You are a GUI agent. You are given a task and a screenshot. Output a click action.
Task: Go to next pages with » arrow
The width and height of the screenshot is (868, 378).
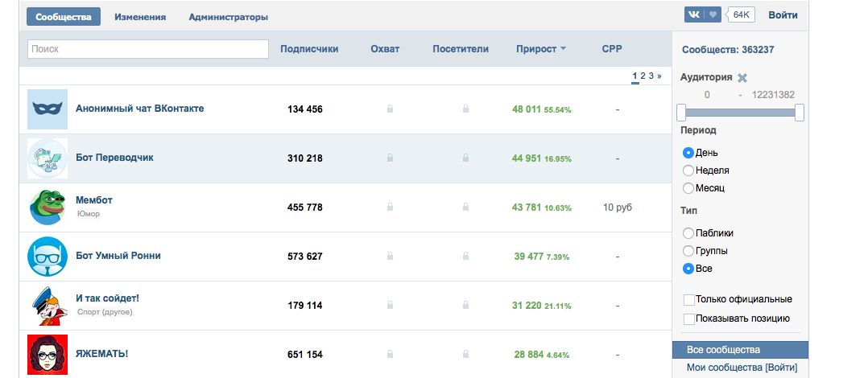coord(659,76)
